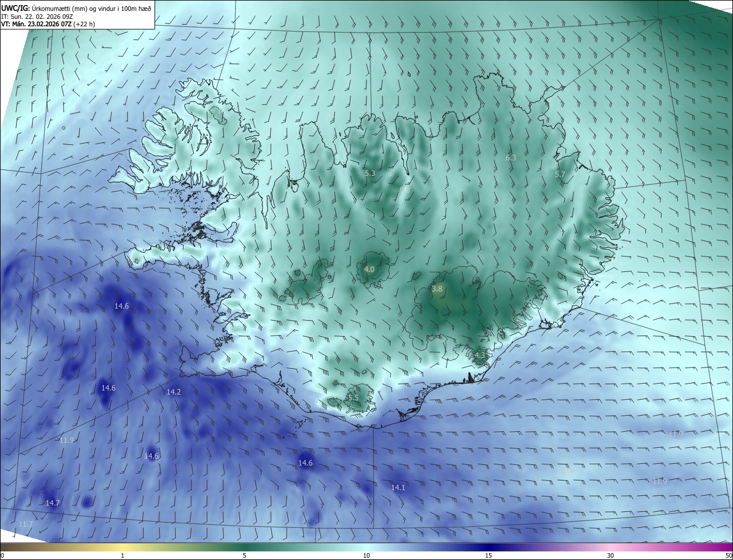Click the 30 tick on the color scale
This screenshot has width=733, height=560.
[x=610, y=555]
